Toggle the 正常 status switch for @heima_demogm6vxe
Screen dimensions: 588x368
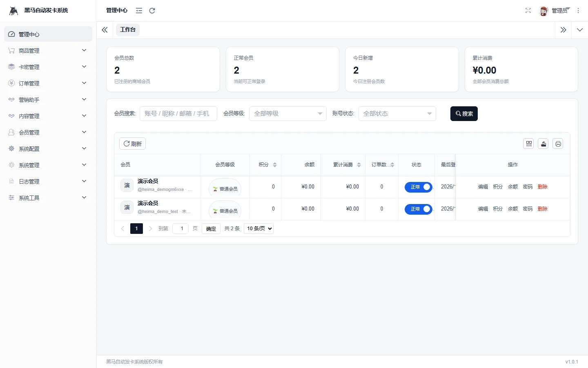point(419,187)
